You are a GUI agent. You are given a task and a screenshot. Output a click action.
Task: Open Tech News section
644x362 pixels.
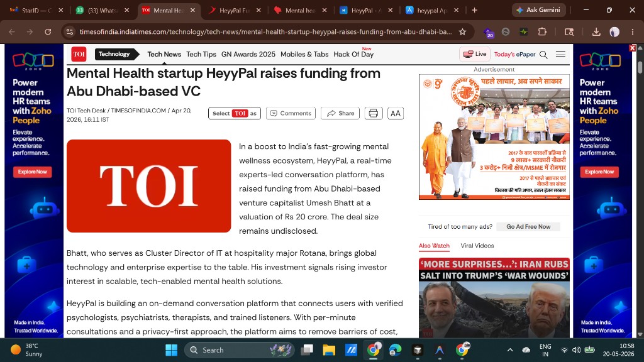[x=164, y=54]
